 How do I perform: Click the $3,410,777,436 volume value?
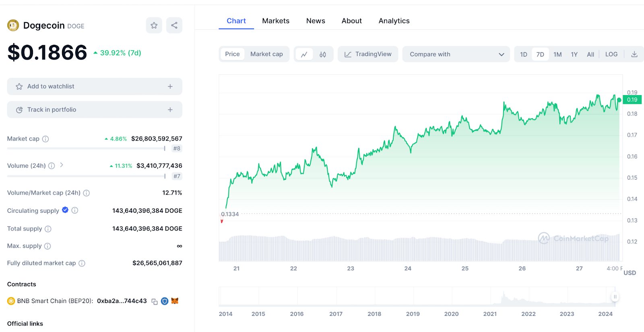coord(159,166)
